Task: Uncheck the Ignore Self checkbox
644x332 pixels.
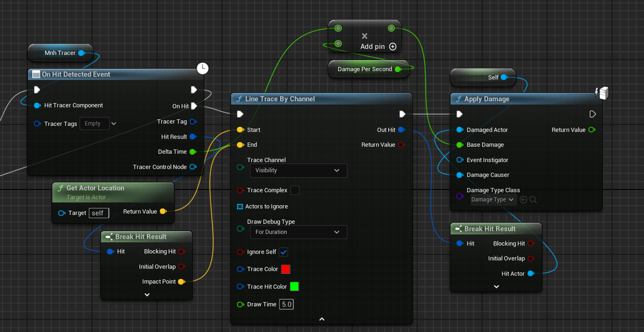Action: 283,252
